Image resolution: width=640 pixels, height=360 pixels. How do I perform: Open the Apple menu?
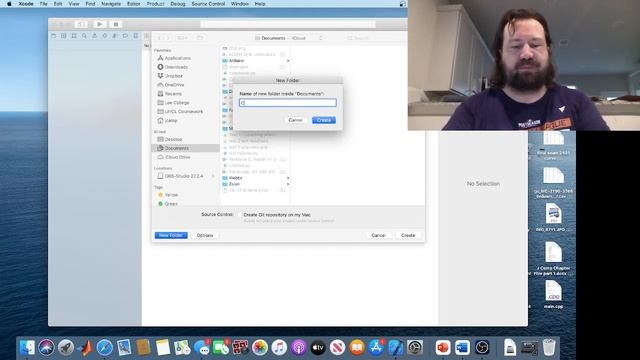[x=9, y=4]
